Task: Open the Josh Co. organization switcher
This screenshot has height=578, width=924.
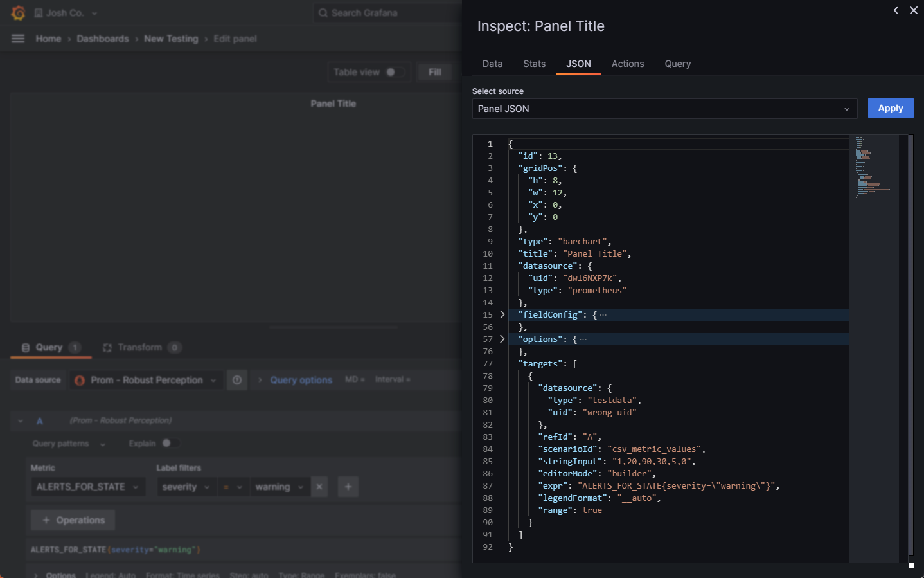Action: (x=63, y=12)
